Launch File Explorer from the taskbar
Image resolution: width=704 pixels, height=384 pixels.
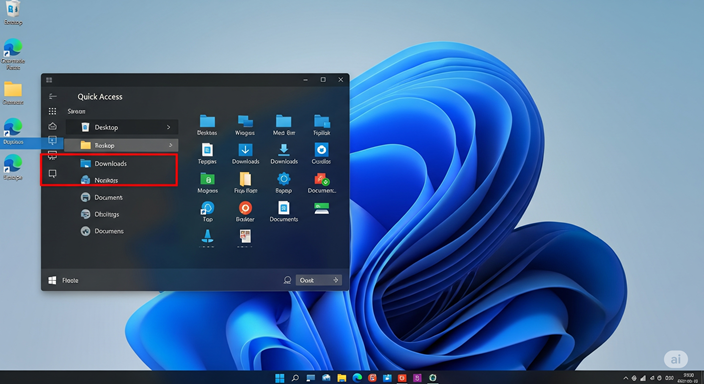[x=342, y=378]
